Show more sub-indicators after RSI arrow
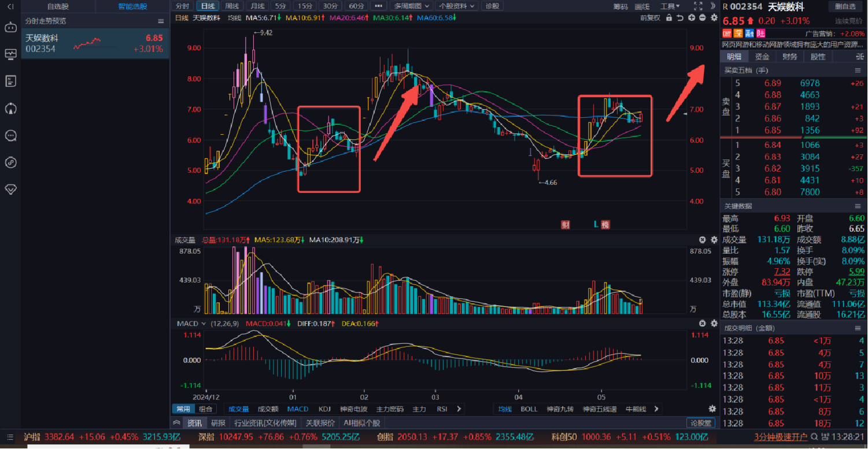The height and width of the screenshot is (449, 868). point(459,409)
